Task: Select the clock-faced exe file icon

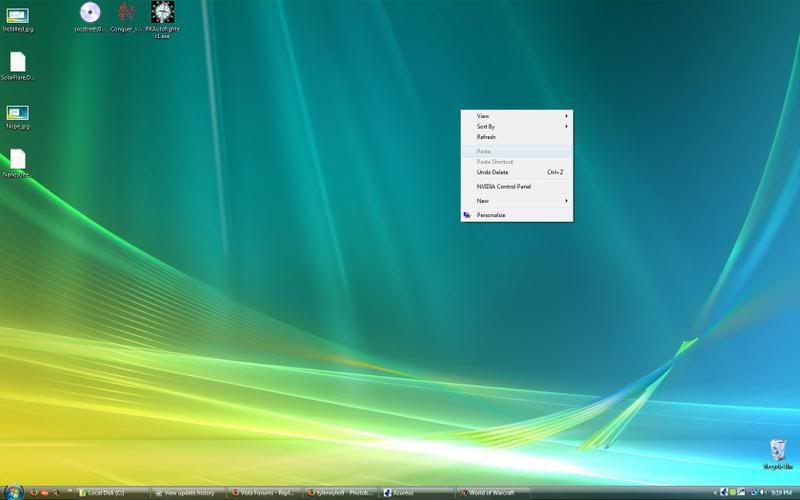Action: click(x=162, y=19)
